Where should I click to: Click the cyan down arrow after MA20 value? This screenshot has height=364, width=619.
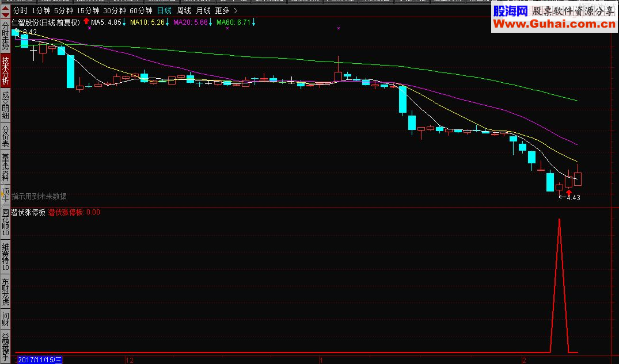click(210, 22)
